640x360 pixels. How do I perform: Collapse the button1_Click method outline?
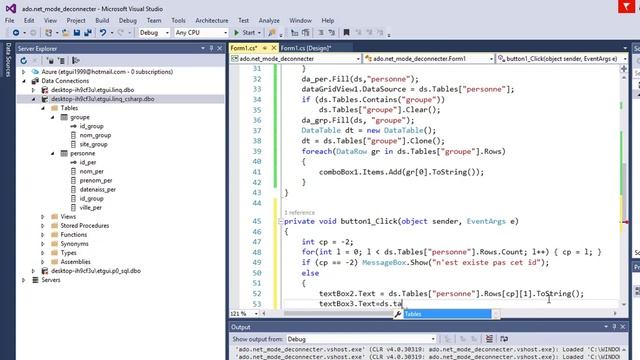pyautogui.click(x=280, y=222)
